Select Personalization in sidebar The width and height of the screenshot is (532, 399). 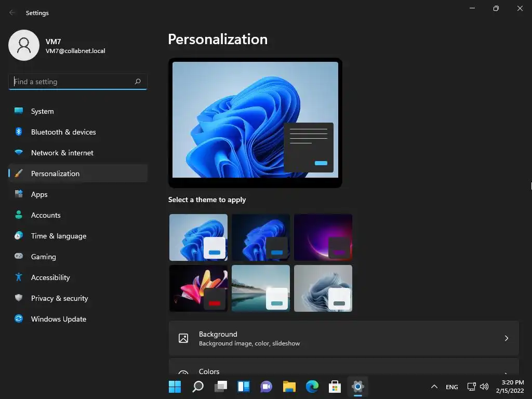tap(78, 174)
